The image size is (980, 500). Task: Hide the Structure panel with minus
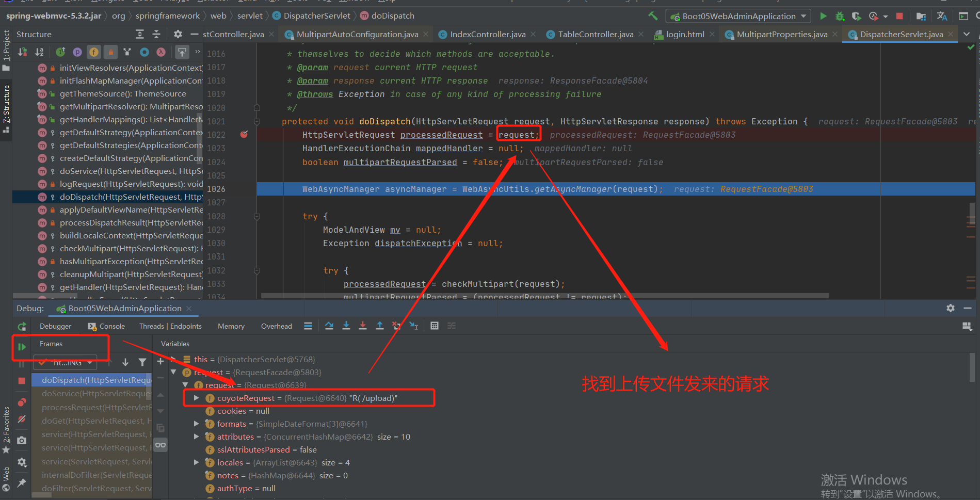click(194, 34)
